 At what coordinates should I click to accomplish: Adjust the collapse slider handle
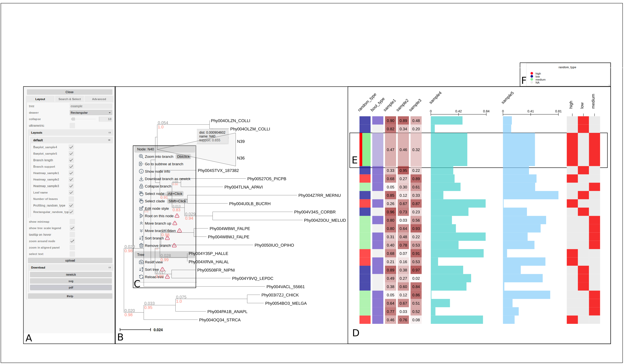tap(73, 119)
